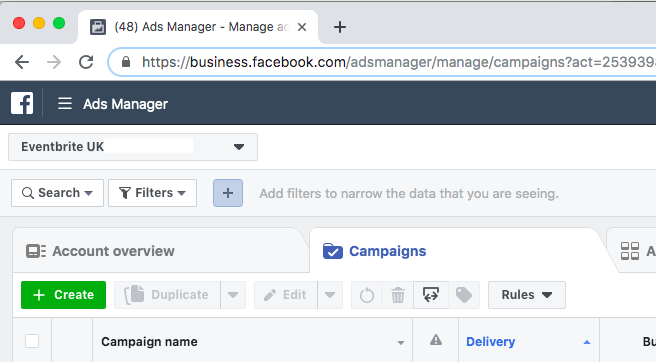Open the Filters dropdown
This screenshot has width=656, height=362.
tap(152, 193)
